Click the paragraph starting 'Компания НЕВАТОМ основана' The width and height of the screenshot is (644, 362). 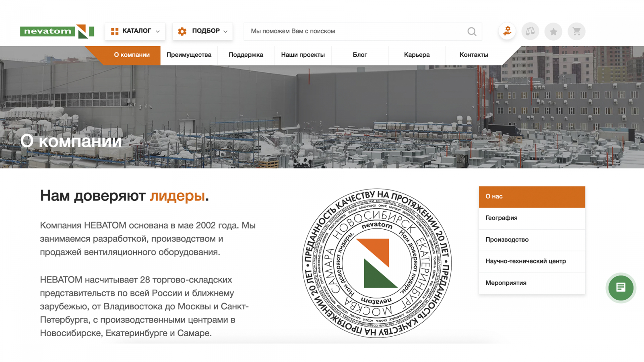coord(148,239)
